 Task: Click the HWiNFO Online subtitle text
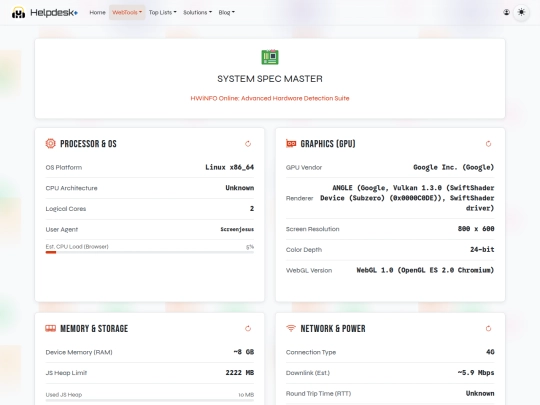click(x=270, y=98)
